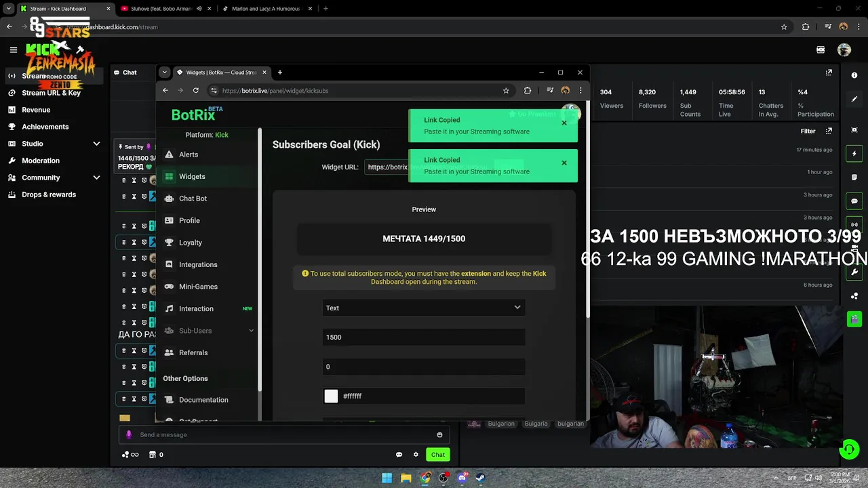
Task: Select the Widgets | BotRix browser tab
Action: [222, 73]
